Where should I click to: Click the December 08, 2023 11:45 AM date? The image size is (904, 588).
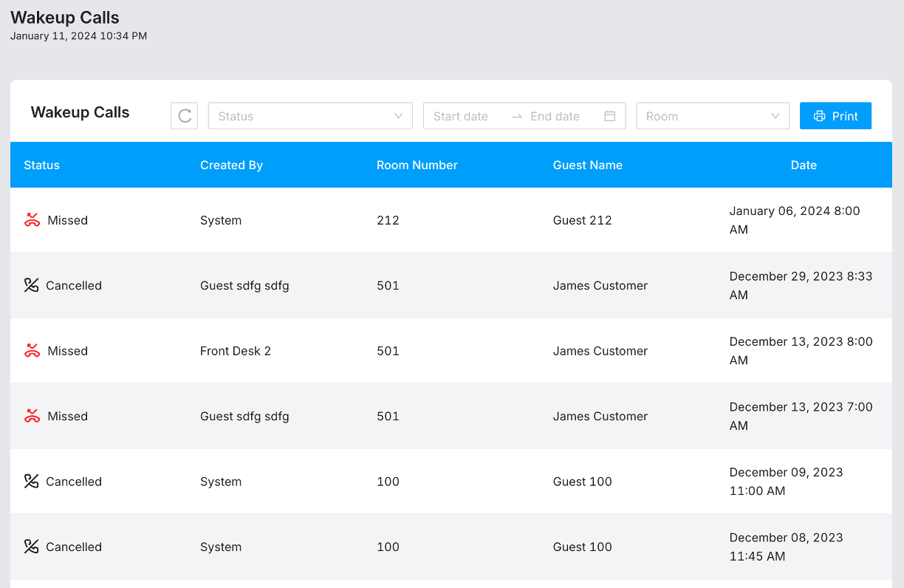coord(786,547)
